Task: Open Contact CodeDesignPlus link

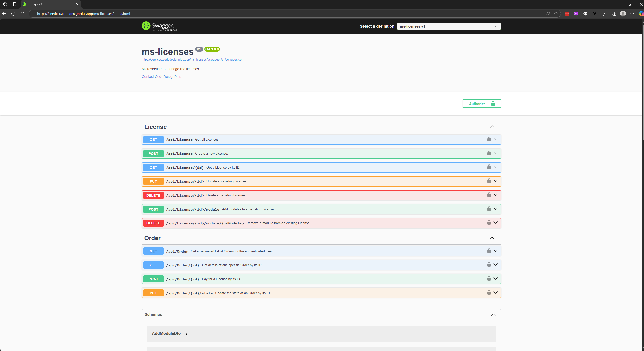Action: 161,77
